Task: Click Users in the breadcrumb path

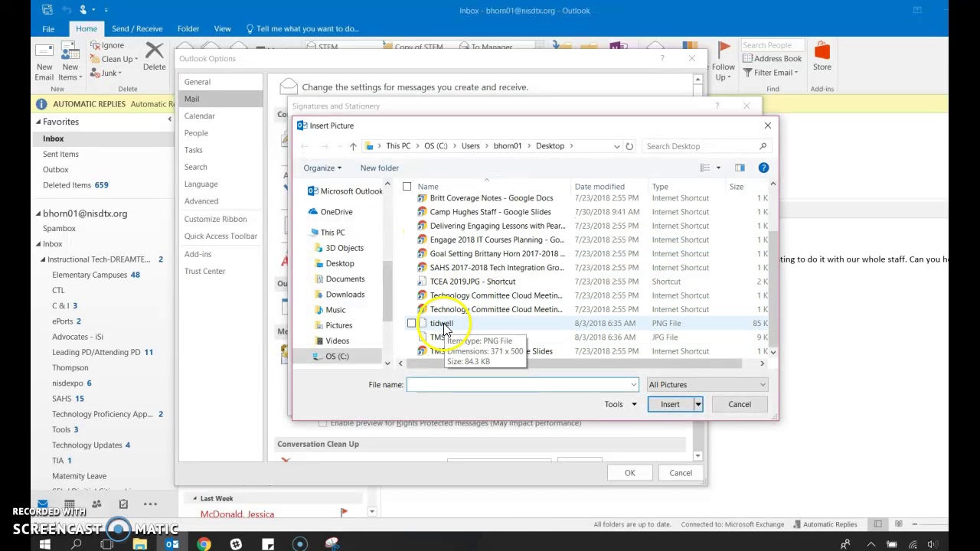Action: click(x=470, y=146)
